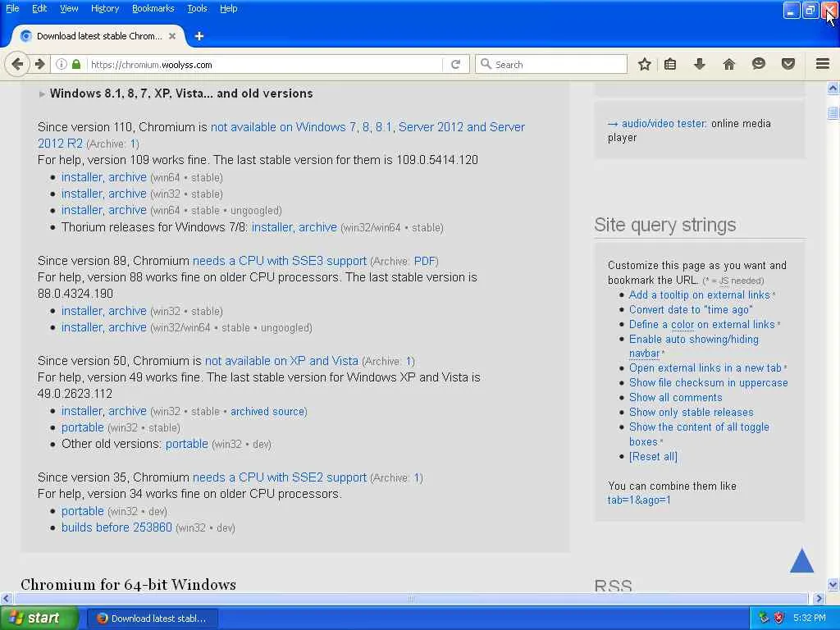Open 'needs a CPU with SSE3 support' link
This screenshot has width=840, height=630.
click(279, 261)
